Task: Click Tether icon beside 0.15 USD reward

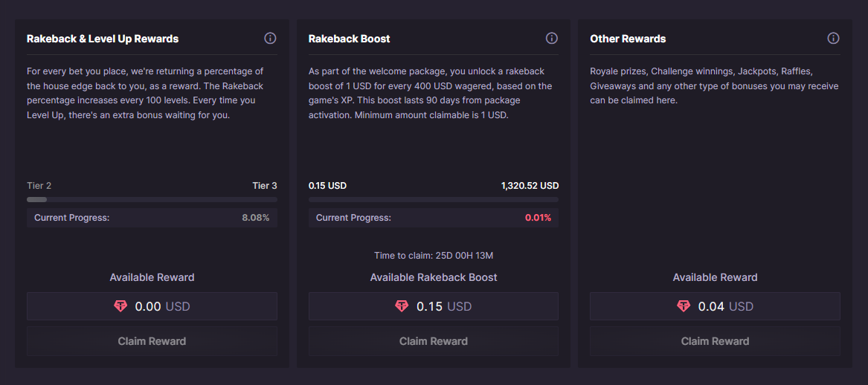Action: [402, 306]
